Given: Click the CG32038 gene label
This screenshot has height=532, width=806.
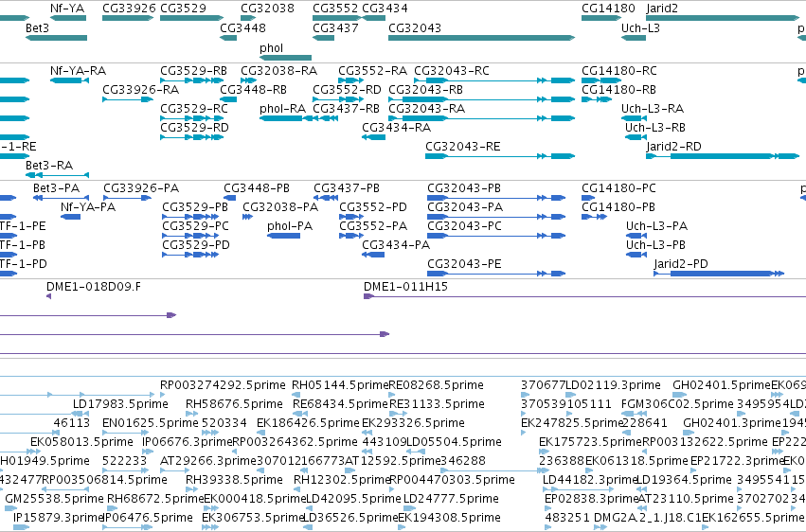Looking at the screenshot, I should pyautogui.click(x=267, y=9).
